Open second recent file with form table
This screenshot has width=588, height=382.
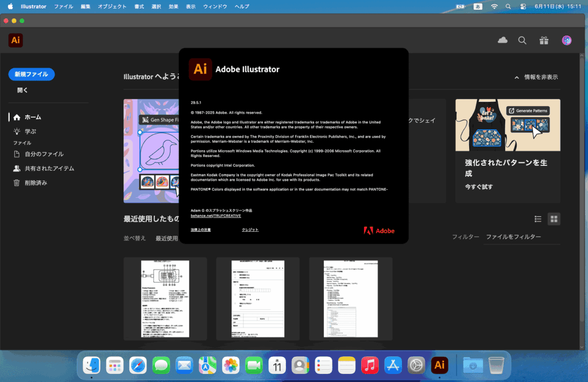(258, 299)
